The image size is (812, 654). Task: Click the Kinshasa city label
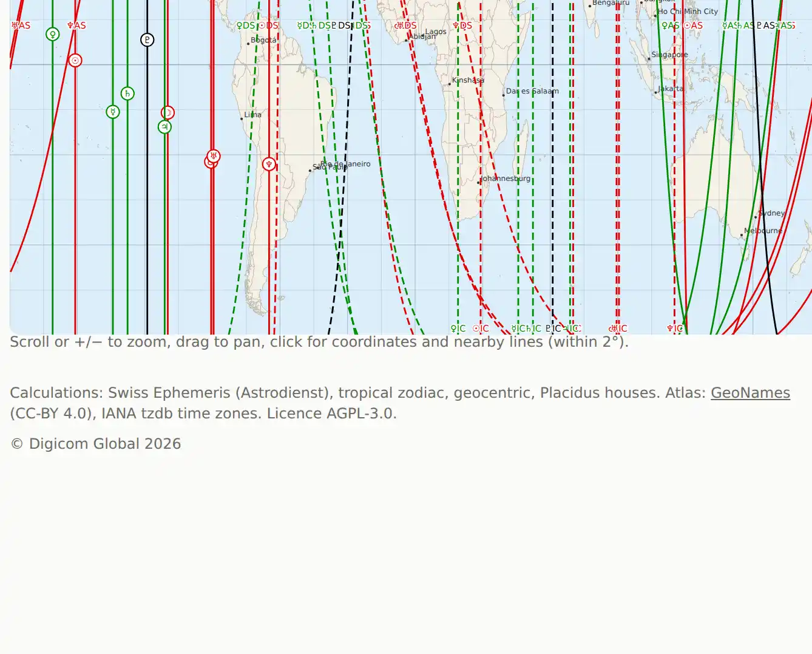click(468, 80)
